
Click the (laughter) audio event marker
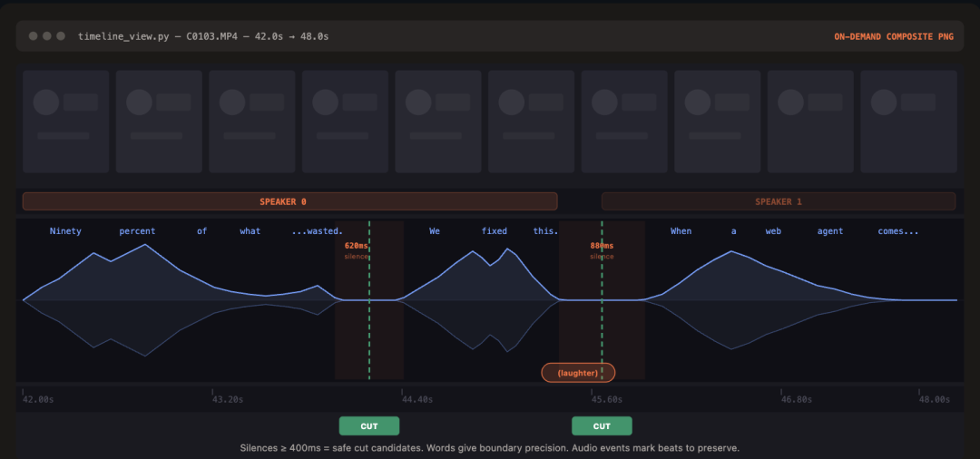(578, 373)
